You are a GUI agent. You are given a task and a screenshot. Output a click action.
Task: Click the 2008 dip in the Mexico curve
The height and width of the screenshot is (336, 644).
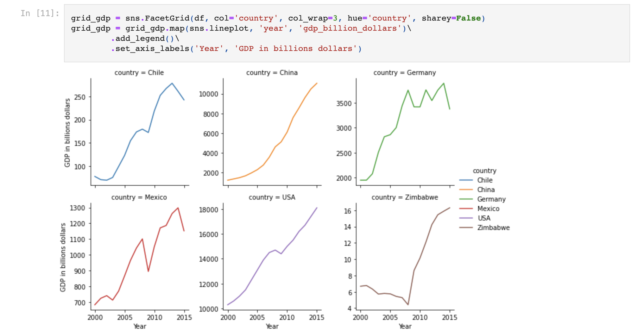point(148,271)
